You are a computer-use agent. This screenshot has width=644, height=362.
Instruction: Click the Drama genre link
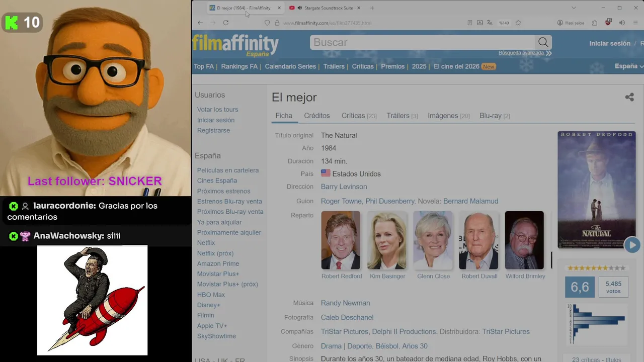coord(331,346)
